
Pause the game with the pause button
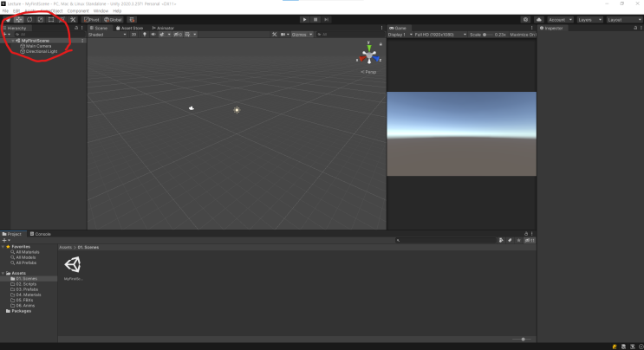(315, 20)
